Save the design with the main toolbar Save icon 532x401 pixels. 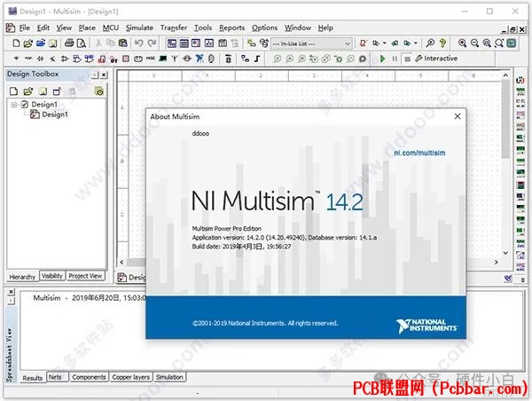pos(53,43)
